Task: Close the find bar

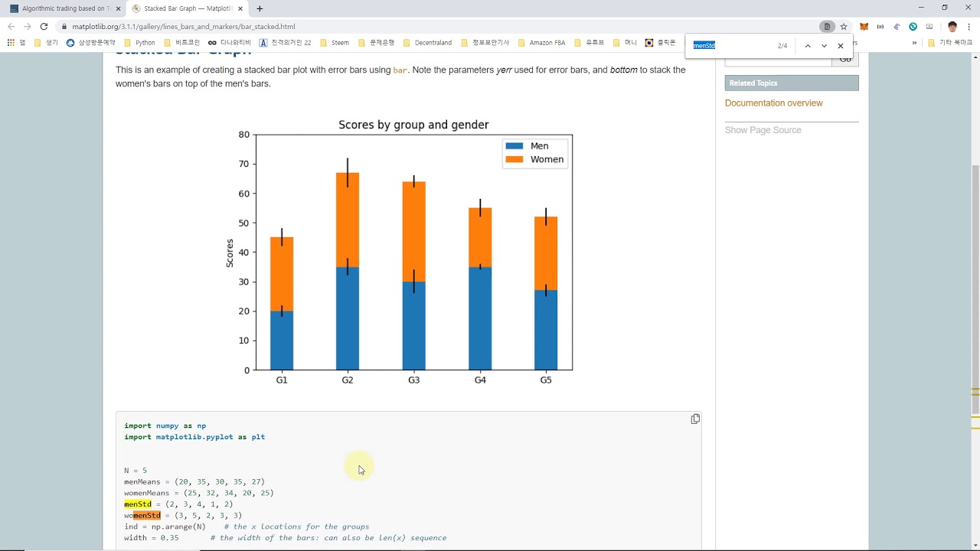Action: click(841, 46)
